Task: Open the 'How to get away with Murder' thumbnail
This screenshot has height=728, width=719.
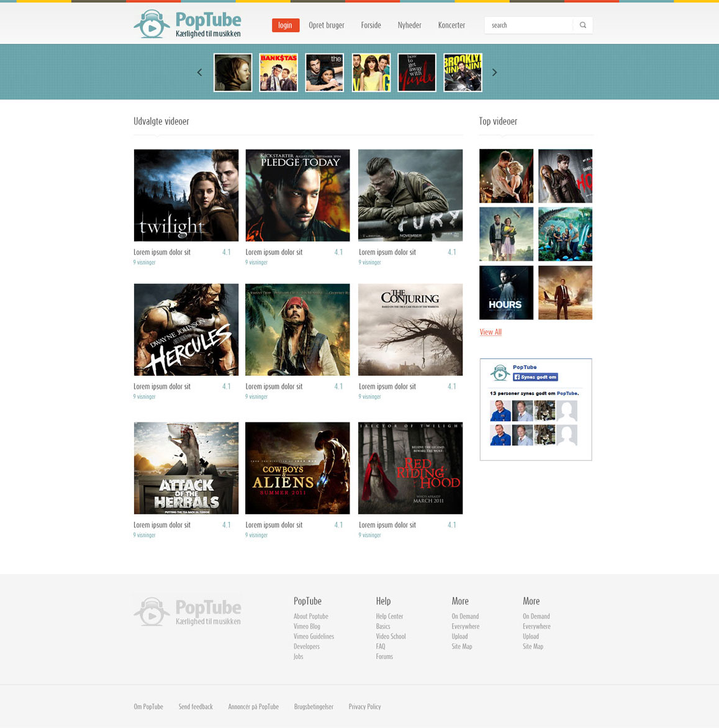Action: coord(417,73)
